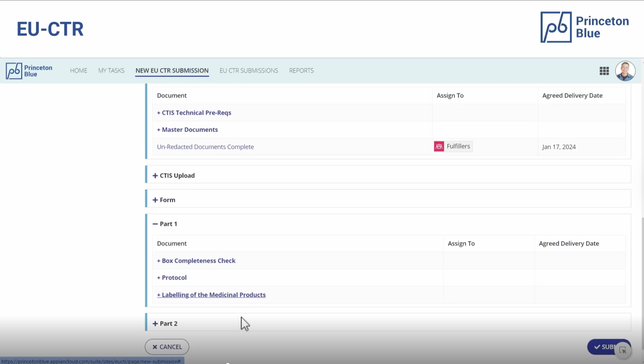The height and width of the screenshot is (364, 644).
Task: Click the floating cursor widget icon
Action: click(x=623, y=350)
